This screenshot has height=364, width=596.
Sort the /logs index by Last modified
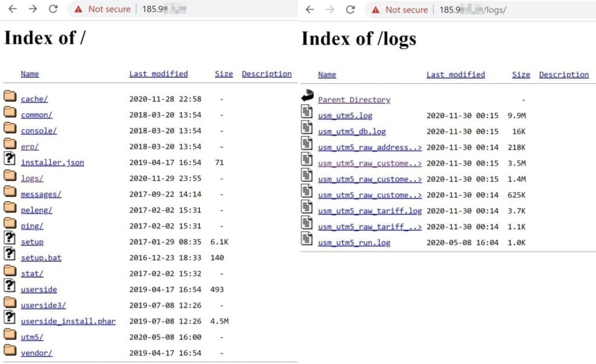(456, 74)
